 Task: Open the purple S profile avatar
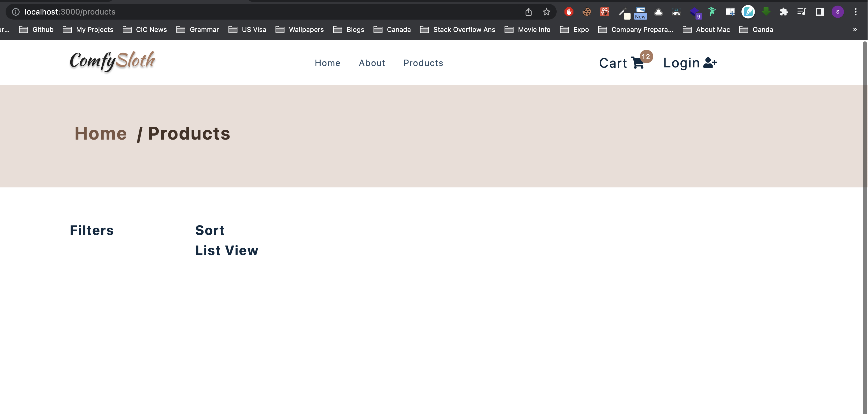[837, 12]
